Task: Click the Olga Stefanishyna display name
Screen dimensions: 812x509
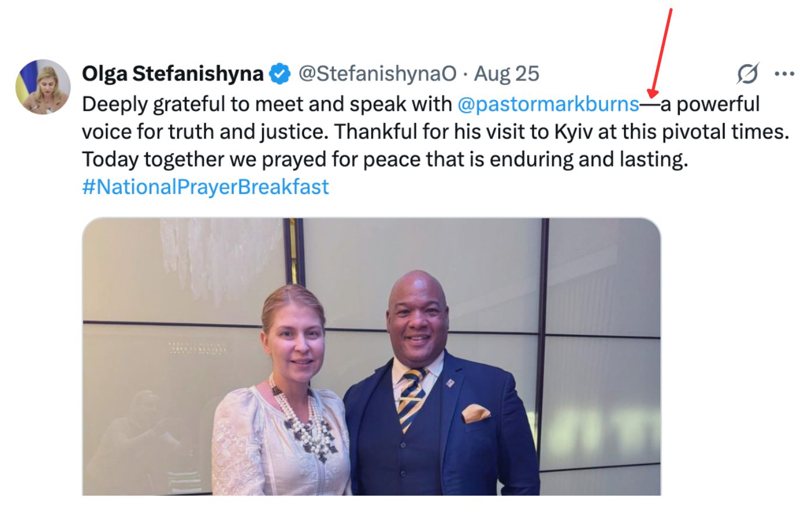Action: pyautogui.click(x=173, y=73)
